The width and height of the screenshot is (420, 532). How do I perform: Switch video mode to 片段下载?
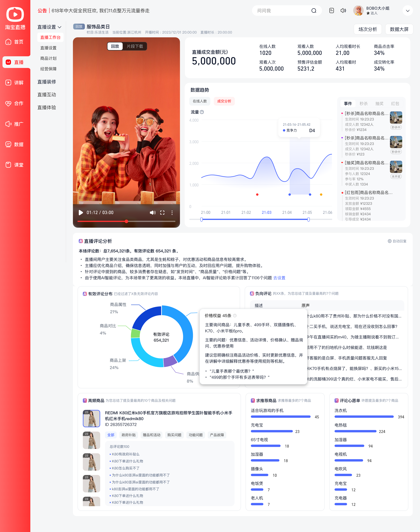click(x=135, y=46)
